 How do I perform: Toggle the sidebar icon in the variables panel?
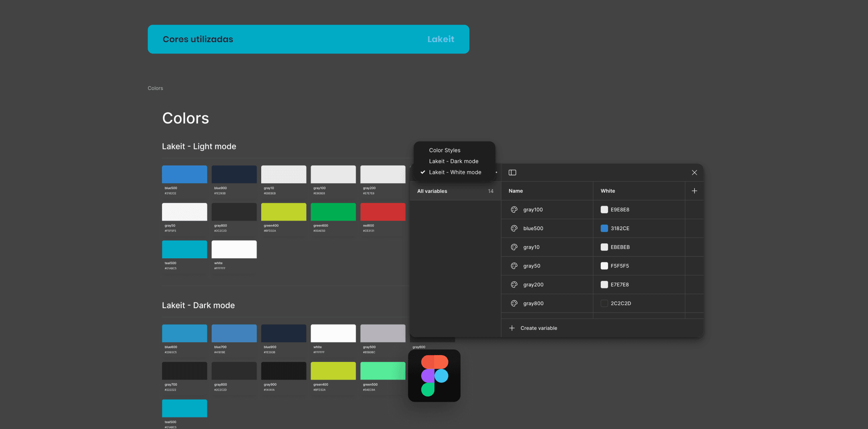[512, 173]
